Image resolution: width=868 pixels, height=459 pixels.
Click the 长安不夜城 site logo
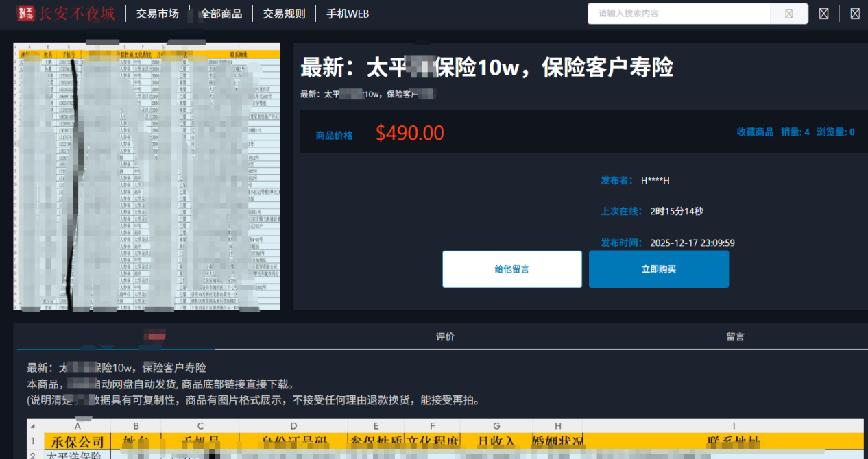[66, 13]
